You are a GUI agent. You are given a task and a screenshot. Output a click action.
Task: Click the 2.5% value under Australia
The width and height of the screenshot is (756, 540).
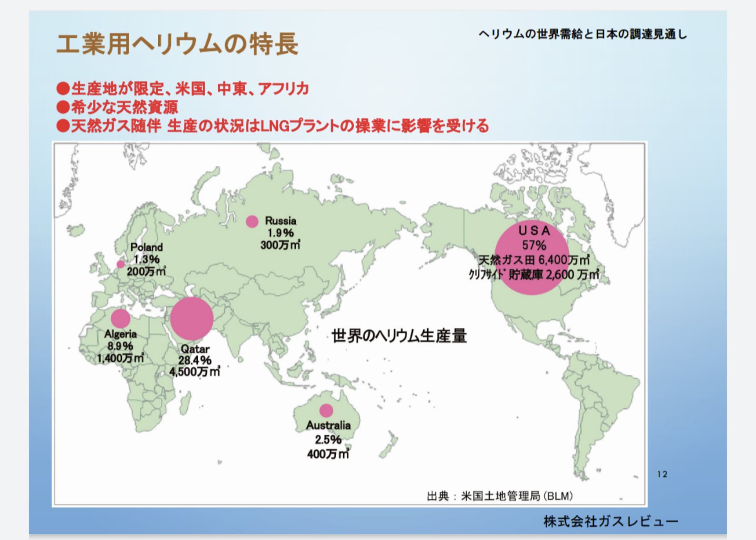[328, 440]
